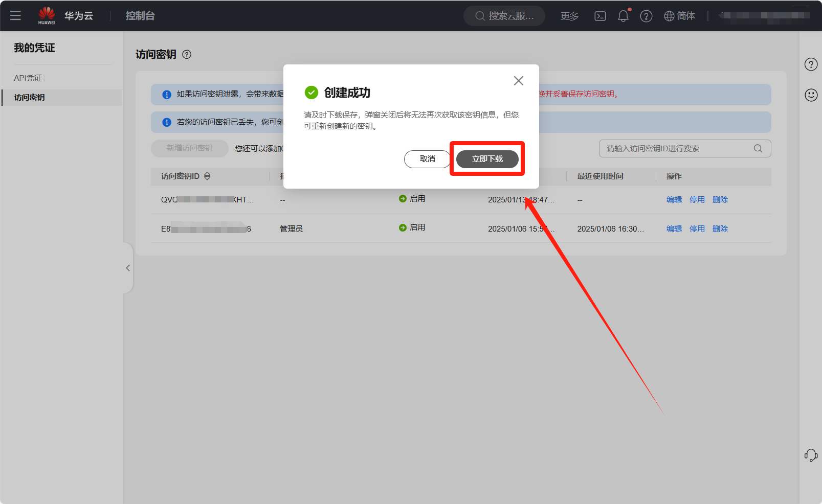Image resolution: width=822 pixels, height=504 pixels.
Task: Close the 创建成功 dialog
Action: [x=518, y=81]
